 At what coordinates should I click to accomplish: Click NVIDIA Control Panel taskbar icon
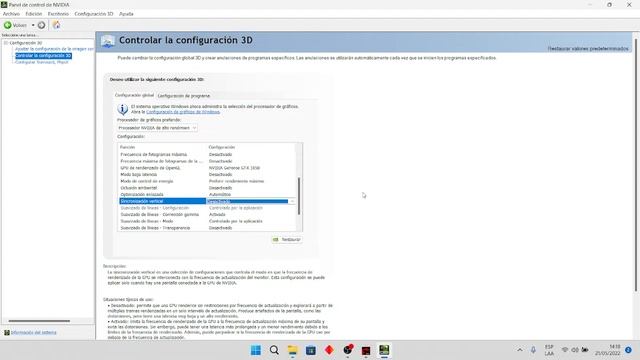(x=384, y=350)
